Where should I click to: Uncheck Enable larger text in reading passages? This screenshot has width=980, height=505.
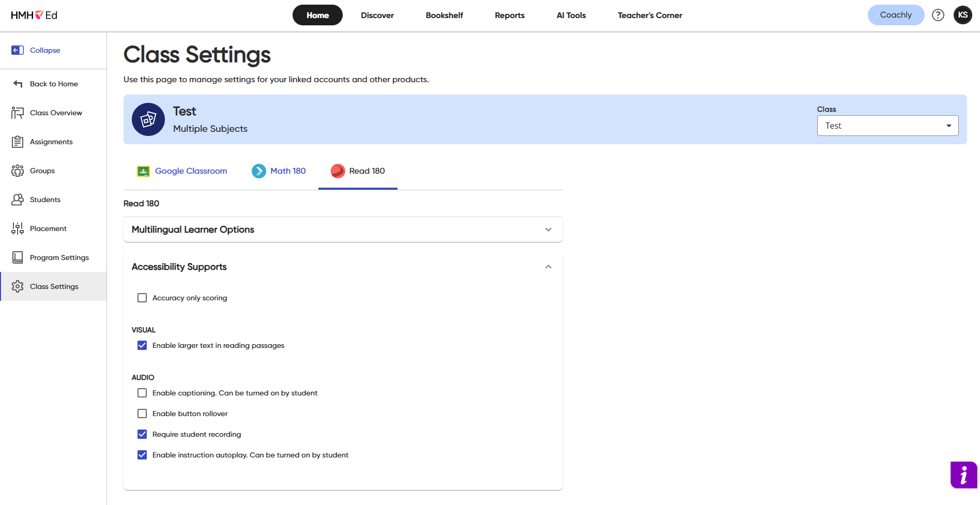point(142,345)
